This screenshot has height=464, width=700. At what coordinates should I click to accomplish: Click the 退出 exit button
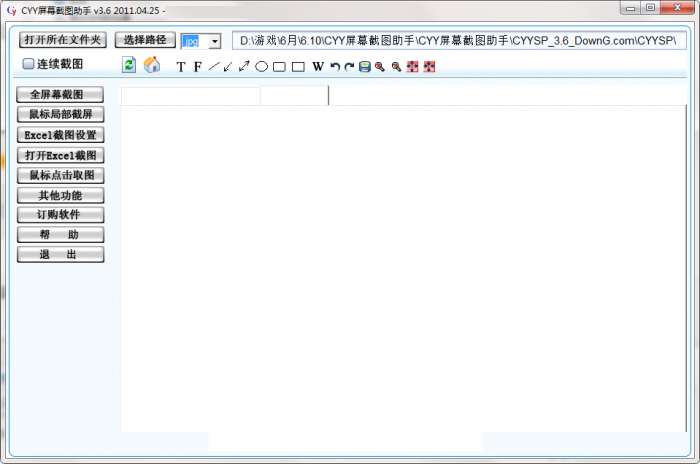60,255
